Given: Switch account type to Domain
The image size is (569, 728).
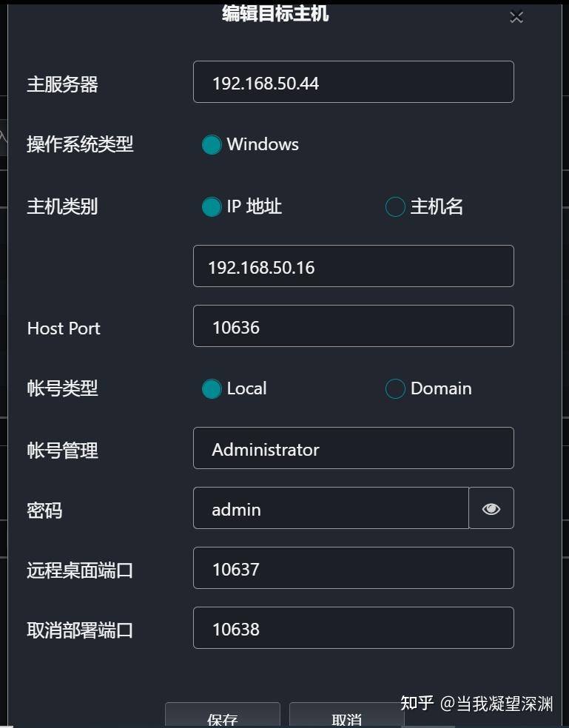Looking at the screenshot, I should click(x=395, y=388).
